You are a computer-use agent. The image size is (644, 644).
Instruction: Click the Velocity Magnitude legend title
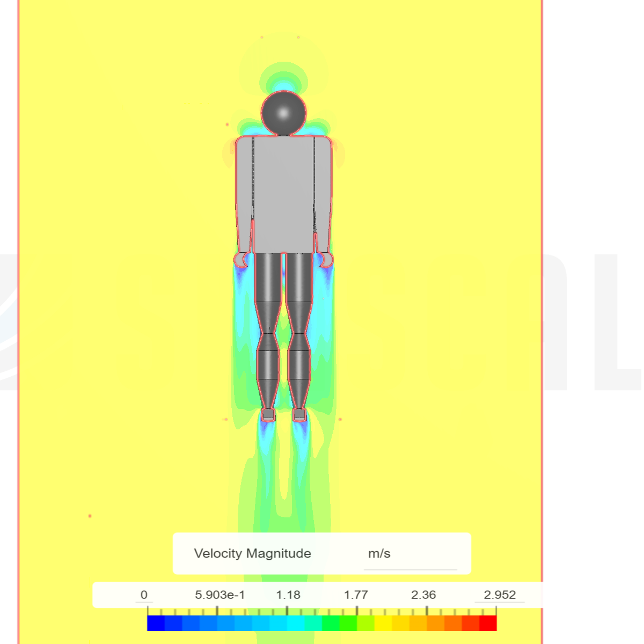(x=253, y=553)
